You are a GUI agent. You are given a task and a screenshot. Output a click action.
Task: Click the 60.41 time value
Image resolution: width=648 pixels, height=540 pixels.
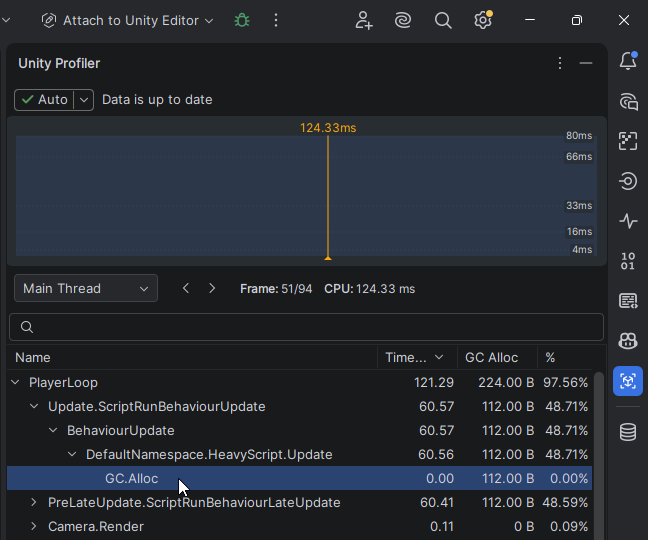[x=437, y=502]
